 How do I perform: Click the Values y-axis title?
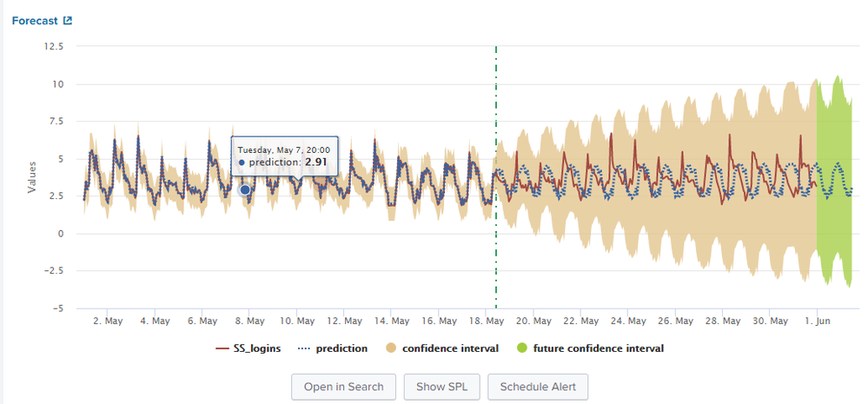tap(32, 176)
